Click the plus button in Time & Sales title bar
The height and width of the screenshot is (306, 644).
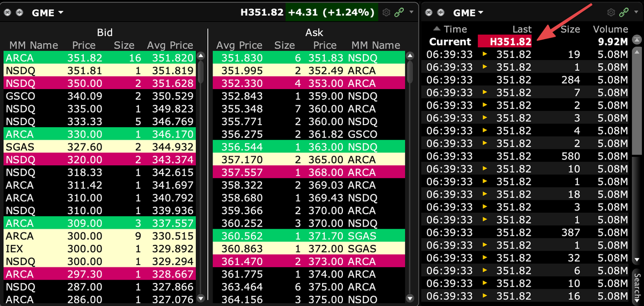441,12
